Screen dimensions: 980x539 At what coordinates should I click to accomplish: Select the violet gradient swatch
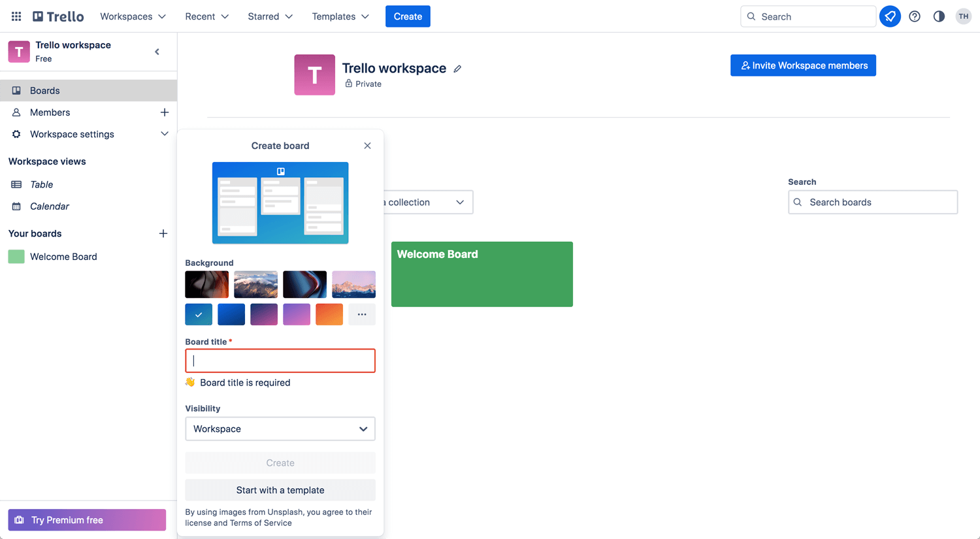[x=297, y=314]
